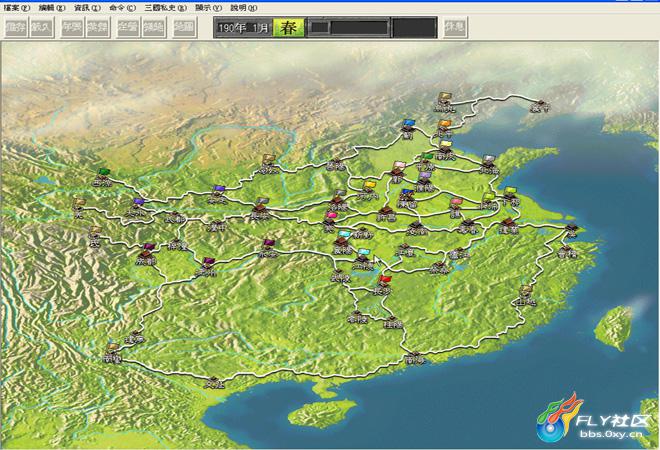Select 譙 city with pink flag
This screenshot has width=660, height=450.
(x=455, y=208)
